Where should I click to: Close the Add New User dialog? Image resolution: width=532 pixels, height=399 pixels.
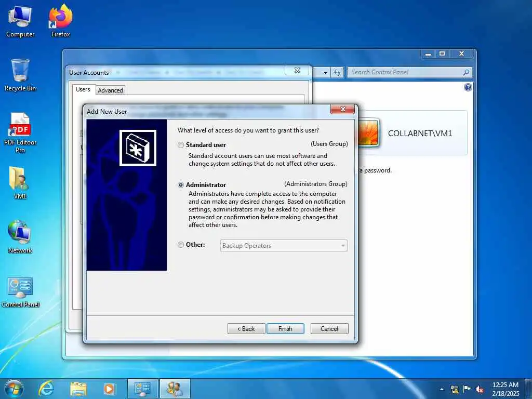click(x=342, y=109)
